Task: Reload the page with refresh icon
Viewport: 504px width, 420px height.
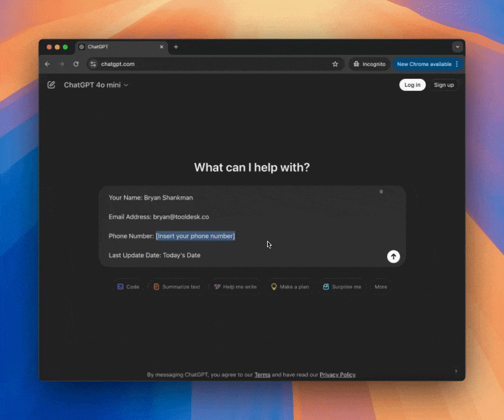Action: click(x=76, y=64)
